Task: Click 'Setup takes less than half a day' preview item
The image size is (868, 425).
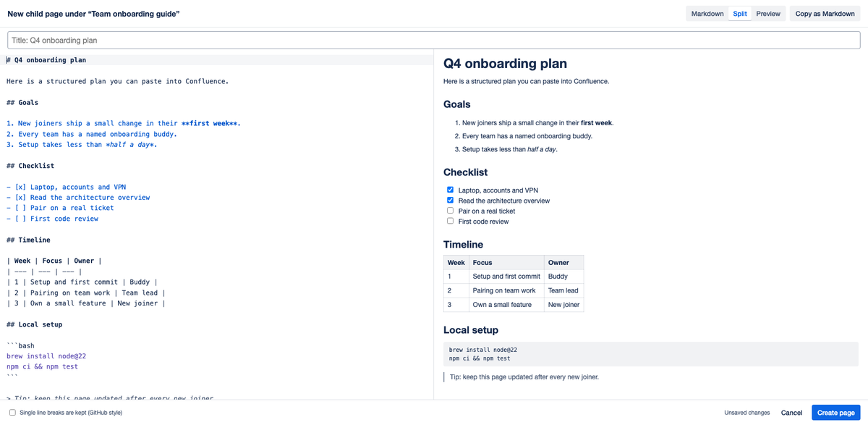Action: click(509, 149)
